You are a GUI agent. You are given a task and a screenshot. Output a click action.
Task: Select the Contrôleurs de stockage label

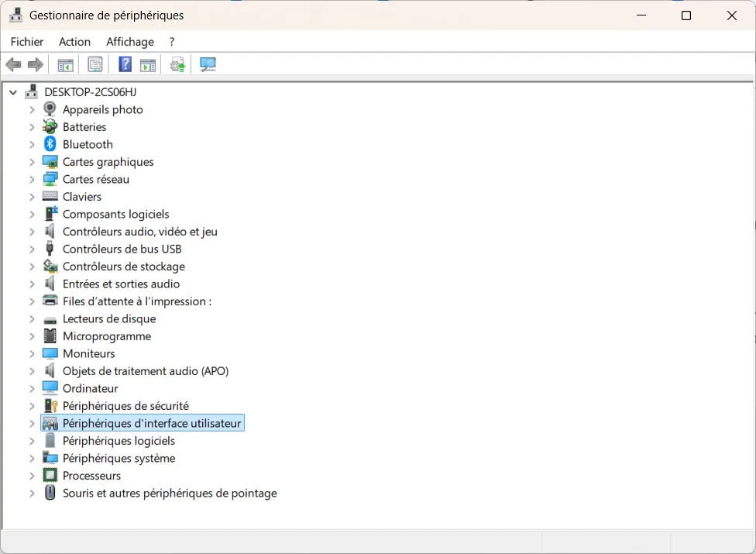click(x=124, y=266)
